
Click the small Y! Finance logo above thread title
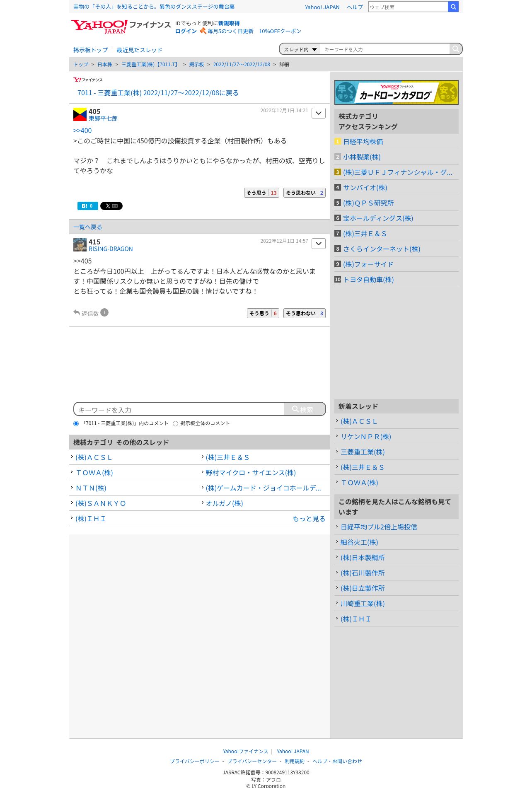[88, 80]
